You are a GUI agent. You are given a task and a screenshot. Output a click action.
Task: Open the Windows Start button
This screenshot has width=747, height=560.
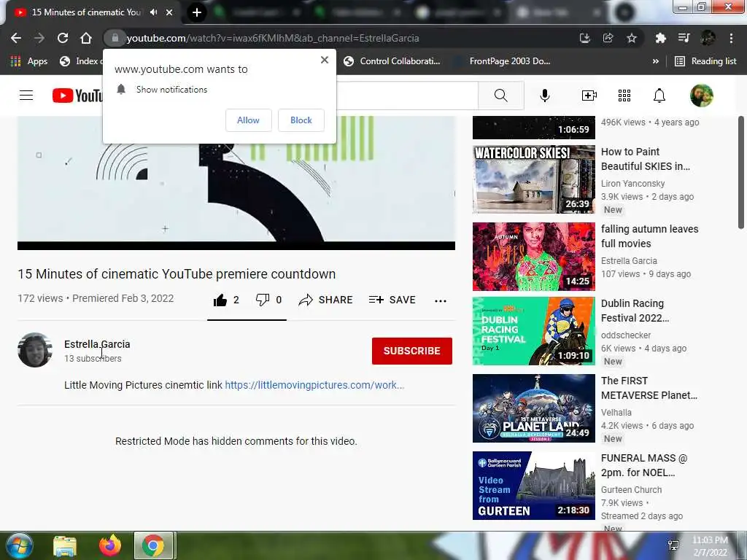pyautogui.click(x=18, y=545)
